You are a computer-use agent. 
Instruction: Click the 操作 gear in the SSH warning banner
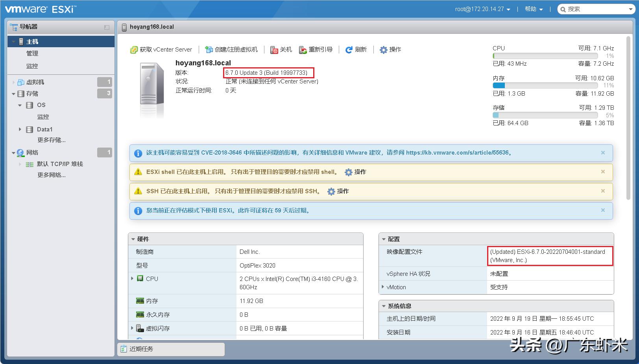click(x=331, y=191)
